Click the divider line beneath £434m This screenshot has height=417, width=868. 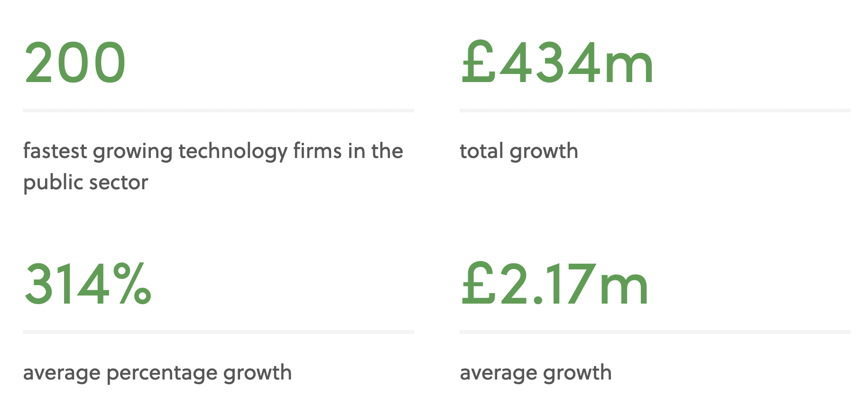655,111
